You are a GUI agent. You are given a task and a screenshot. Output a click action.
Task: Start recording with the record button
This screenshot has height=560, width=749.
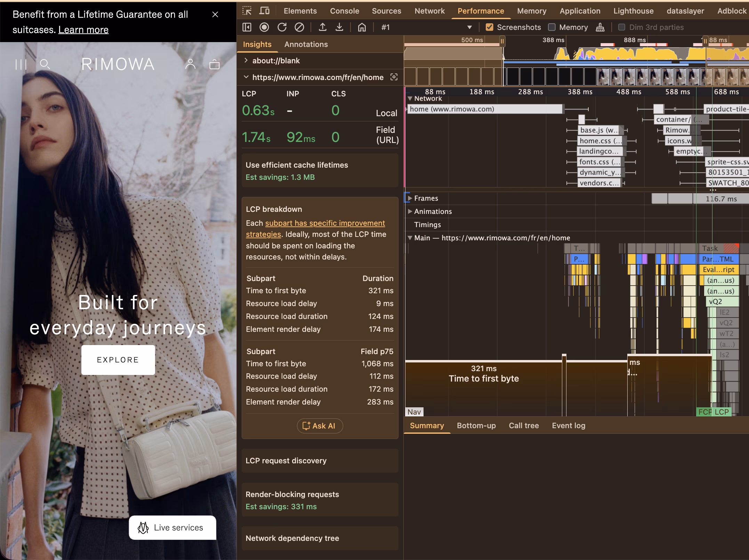[x=264, y=27]
